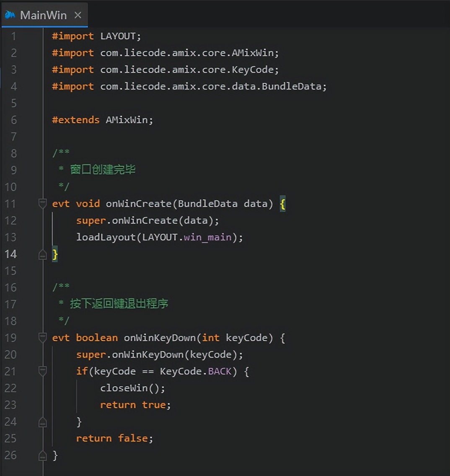Image resolution: width=450 pixels, height=476 pixels.
Task: Click the MainWin file icon in tab
Action: [10, 15]
